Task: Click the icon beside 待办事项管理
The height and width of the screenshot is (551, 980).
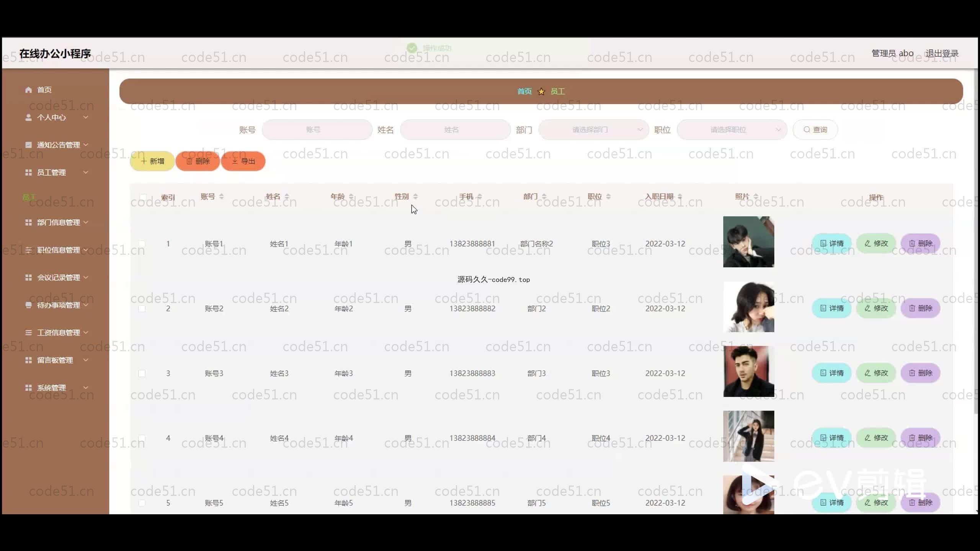Action: pos(28,305)
